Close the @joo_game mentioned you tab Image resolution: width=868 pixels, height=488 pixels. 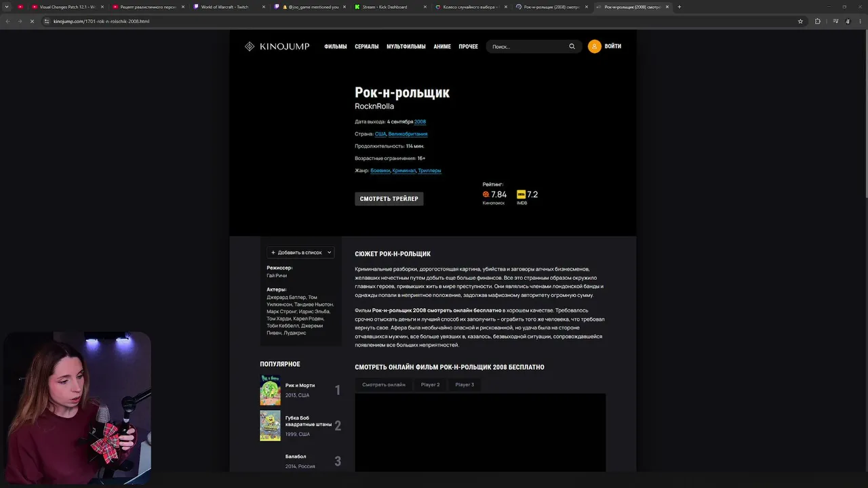(344, 7)
